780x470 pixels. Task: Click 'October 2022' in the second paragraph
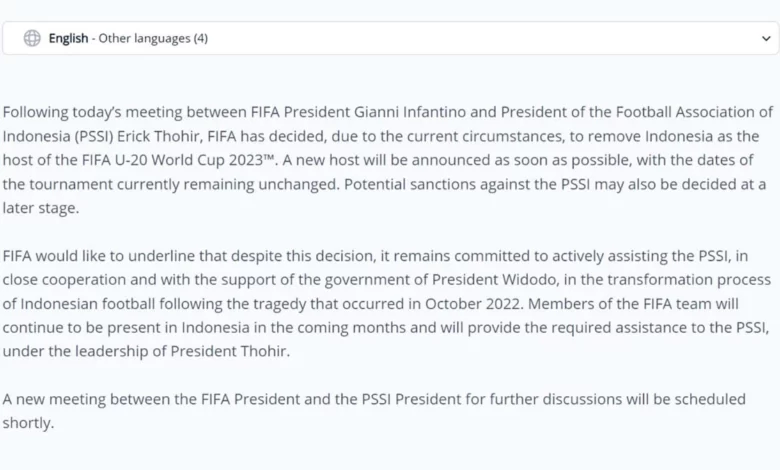473,303
